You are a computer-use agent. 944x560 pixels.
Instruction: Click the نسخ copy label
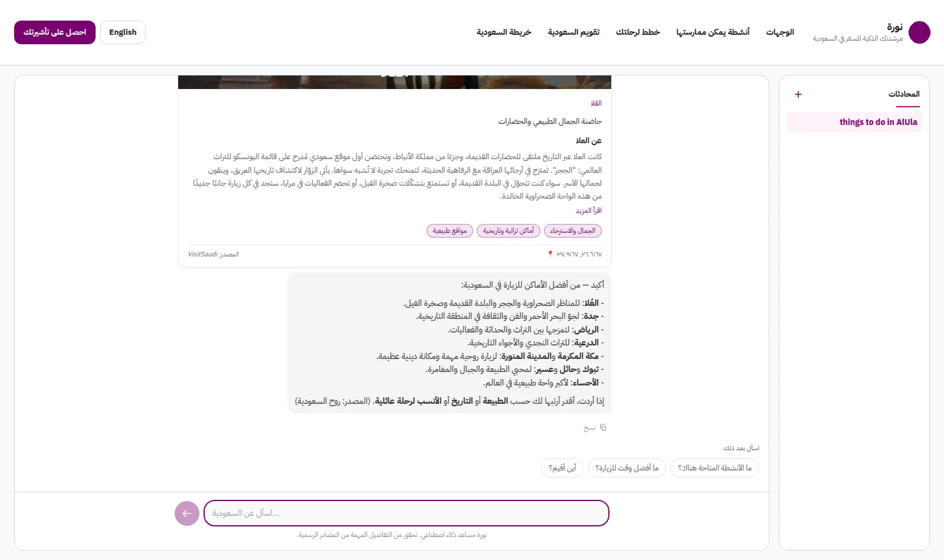pos(589,428)
